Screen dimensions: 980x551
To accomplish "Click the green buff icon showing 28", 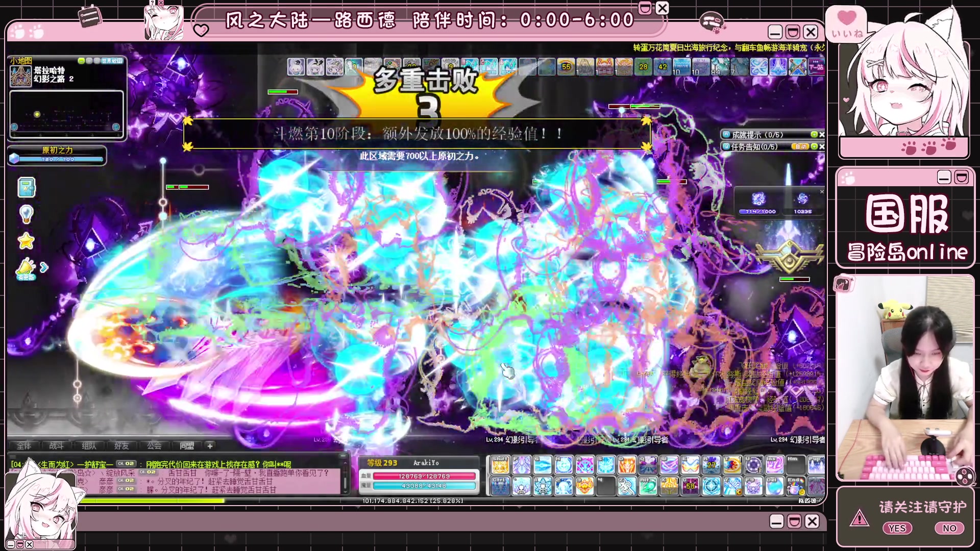I will click(x=643, y=67).
